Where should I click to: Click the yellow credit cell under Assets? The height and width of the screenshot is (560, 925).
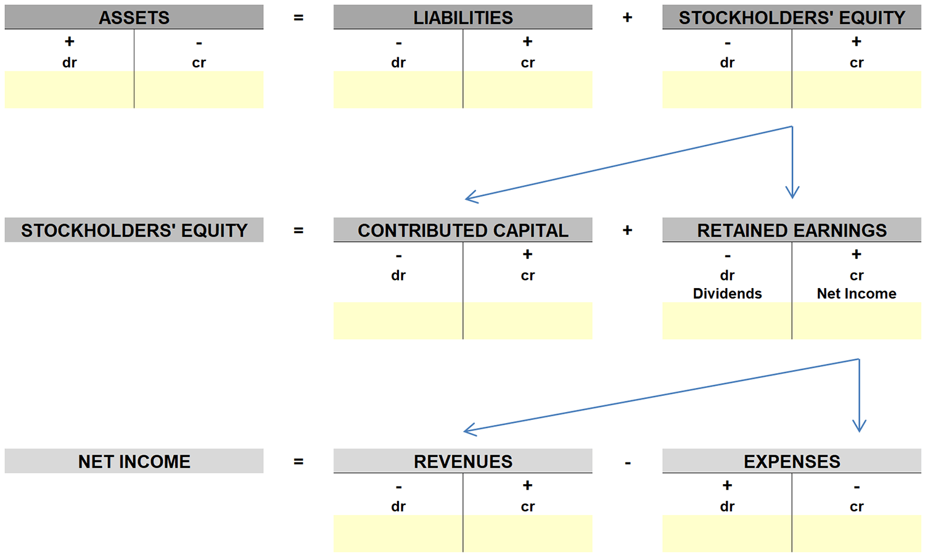(199, 90)
